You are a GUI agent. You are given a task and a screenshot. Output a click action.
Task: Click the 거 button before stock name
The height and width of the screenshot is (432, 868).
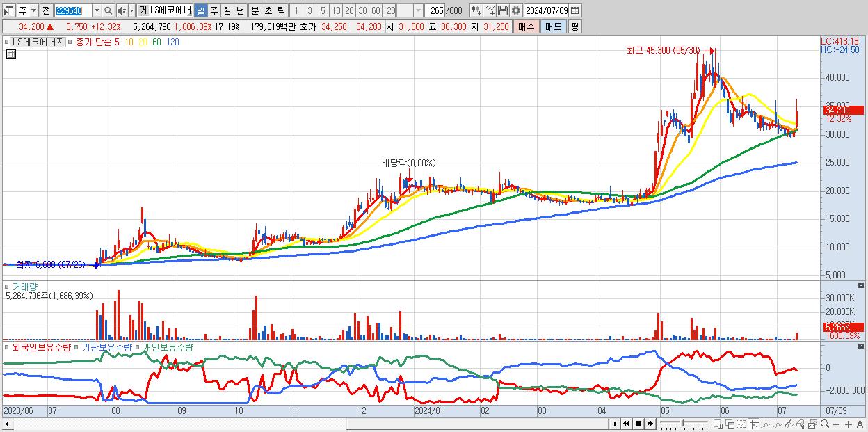click(x=143, y=10)
